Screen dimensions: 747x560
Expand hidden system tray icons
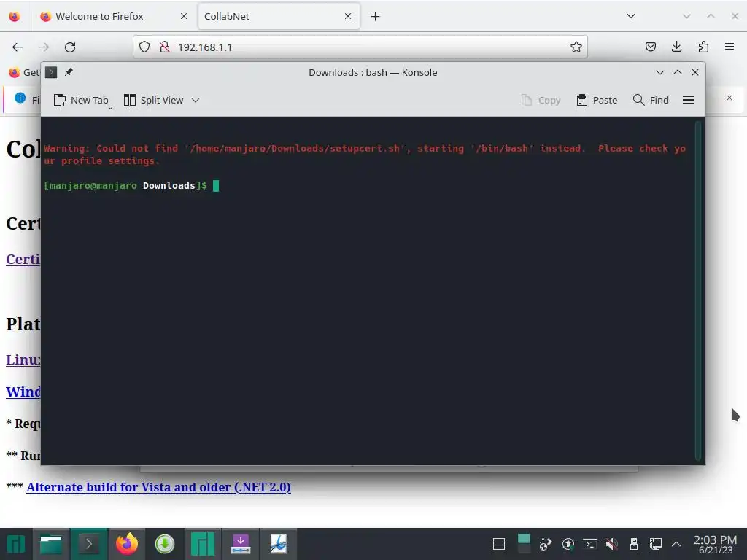(x=676, y=544)
